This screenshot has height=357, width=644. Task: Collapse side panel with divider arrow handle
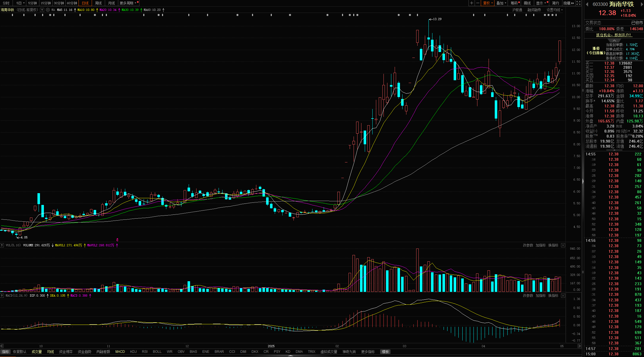click(x=583, y=181)
